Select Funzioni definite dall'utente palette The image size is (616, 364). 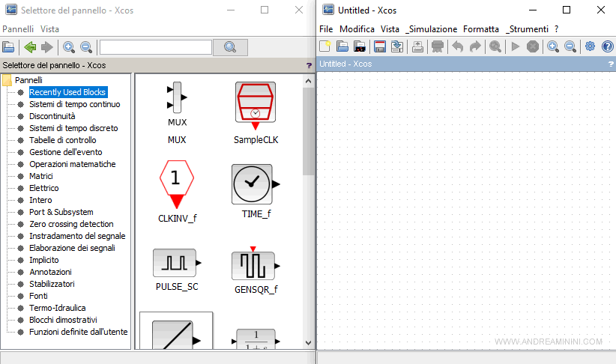click(x=78, y=332)
